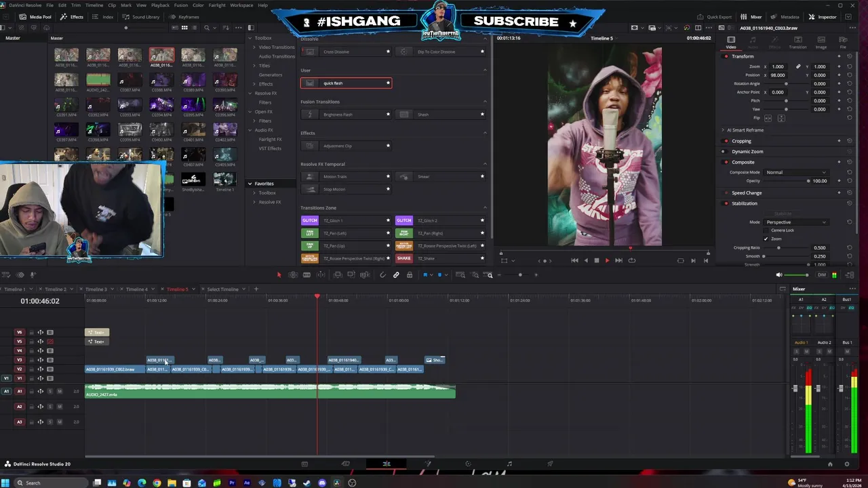Toggle the Media Pool panel button
Screen dimensions: 868x488
(x=36, y=17)
